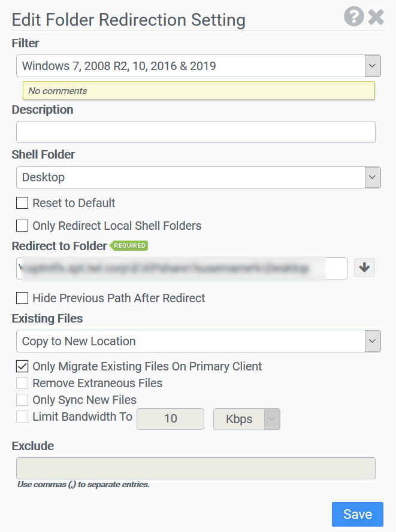Close the Edit Folder Redirection dialog
Viewport: 396px width, 532px height.
pyautogui.click(x=376, y=17)
